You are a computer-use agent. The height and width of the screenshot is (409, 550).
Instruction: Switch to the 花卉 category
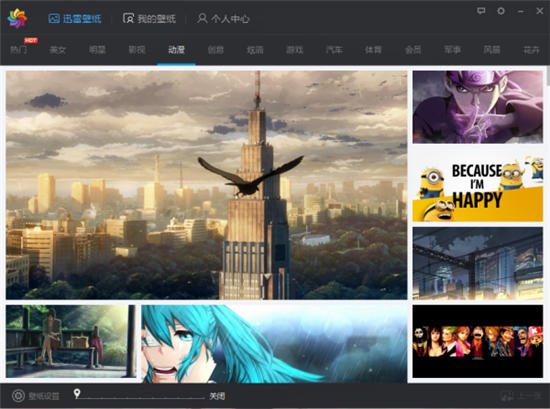coord(531,50)
